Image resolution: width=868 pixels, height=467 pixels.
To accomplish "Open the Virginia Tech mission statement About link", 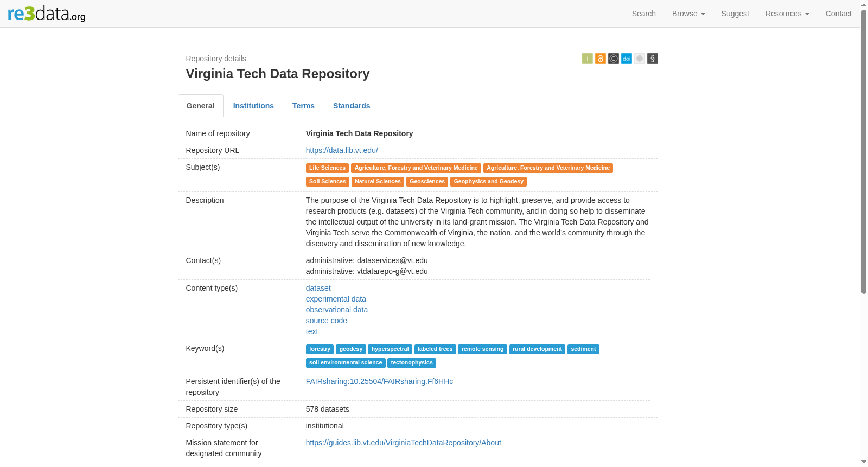I will click(x=403, y=443).
